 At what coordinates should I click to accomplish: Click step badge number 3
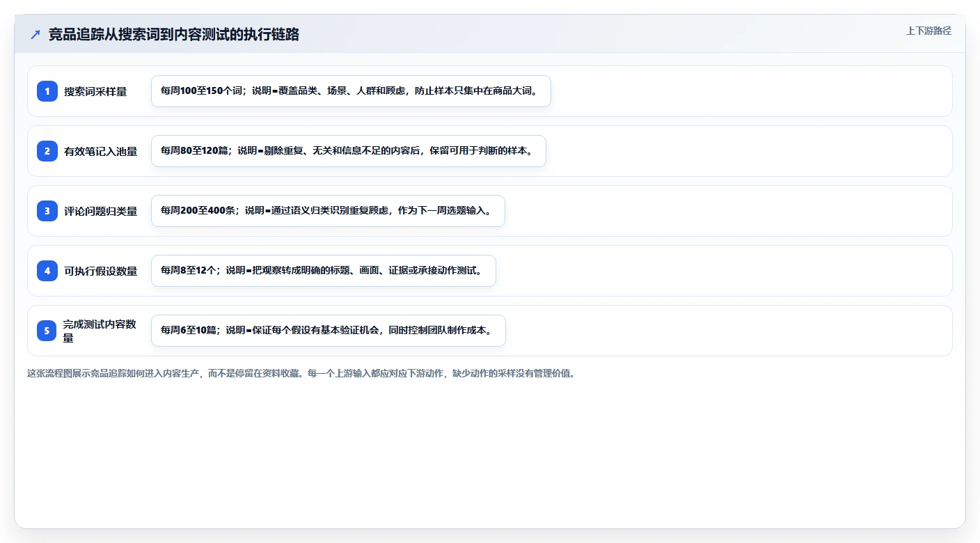(47, 211)
